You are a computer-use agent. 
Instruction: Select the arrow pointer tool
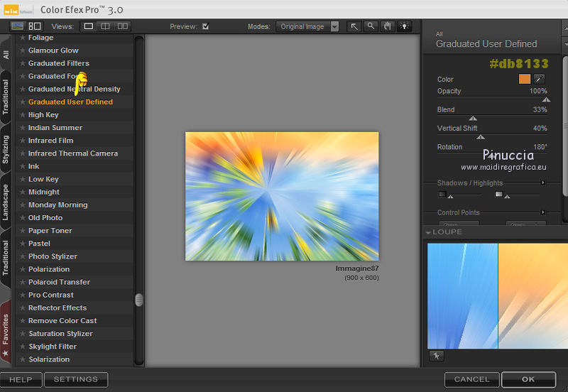click(x=354, y=26)
